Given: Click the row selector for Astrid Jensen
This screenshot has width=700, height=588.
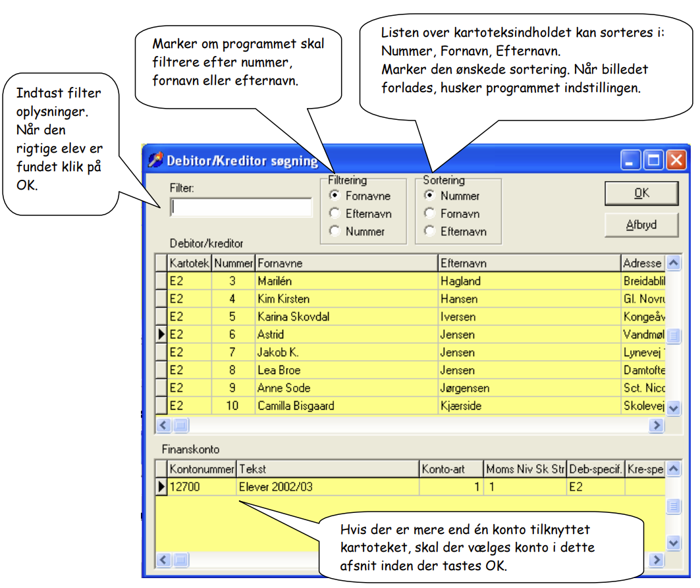Looking at the screenshot, I should click(161, 334).
